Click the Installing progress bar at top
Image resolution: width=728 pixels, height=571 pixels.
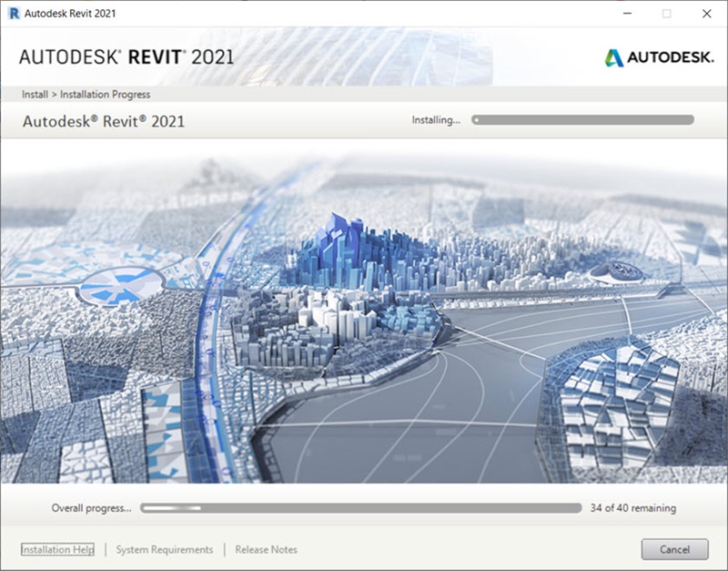point(582,119)
